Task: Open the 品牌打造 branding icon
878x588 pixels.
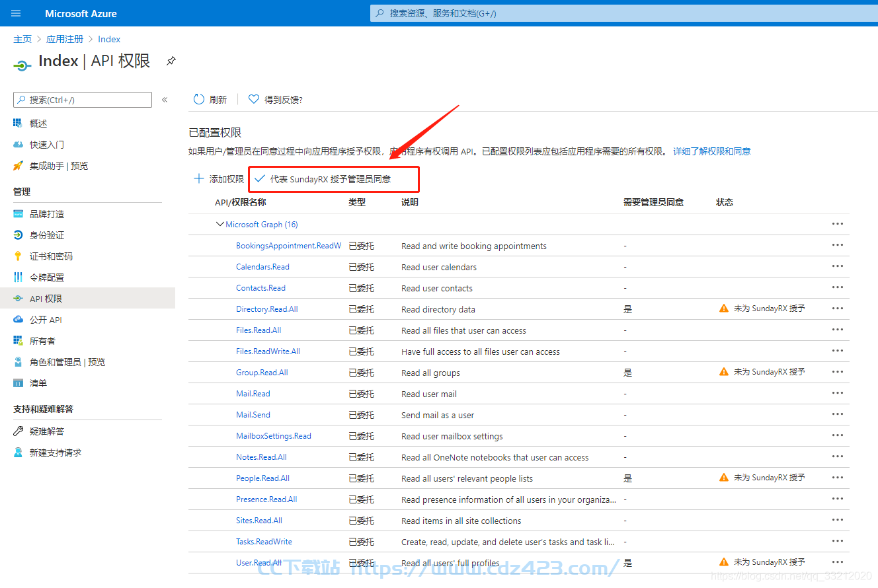Action: click(x=18, y=214)
